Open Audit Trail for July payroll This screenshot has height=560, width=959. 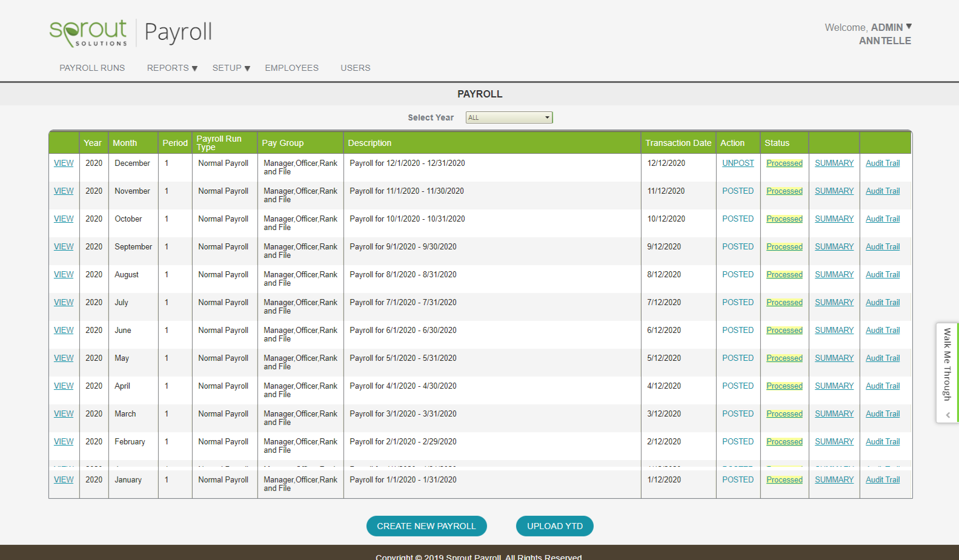(883, 302)
